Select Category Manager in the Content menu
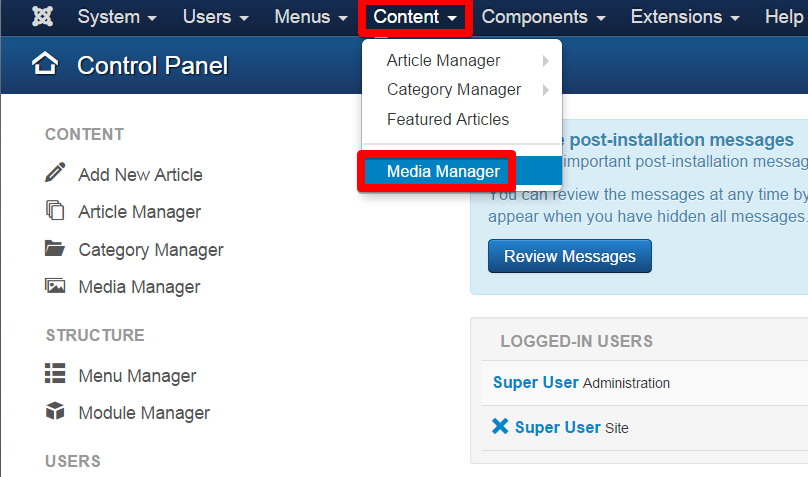 pyautogui.click(x=454, y=90)
